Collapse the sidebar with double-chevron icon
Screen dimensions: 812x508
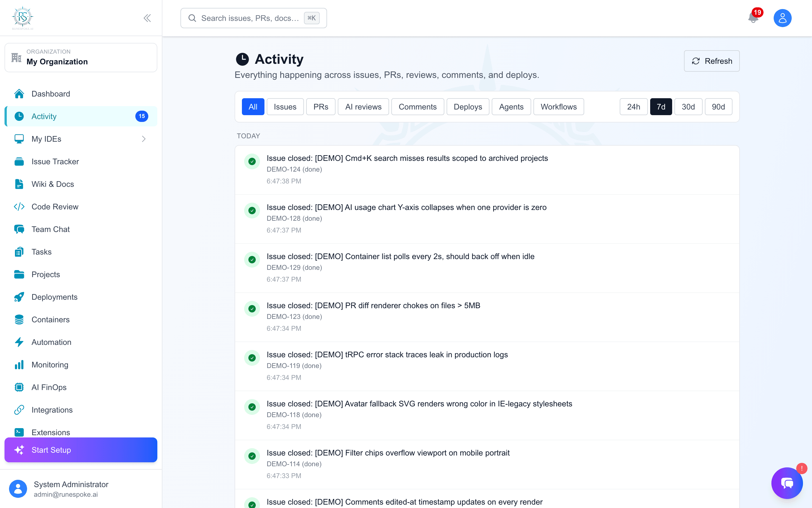tap(147, 18)
